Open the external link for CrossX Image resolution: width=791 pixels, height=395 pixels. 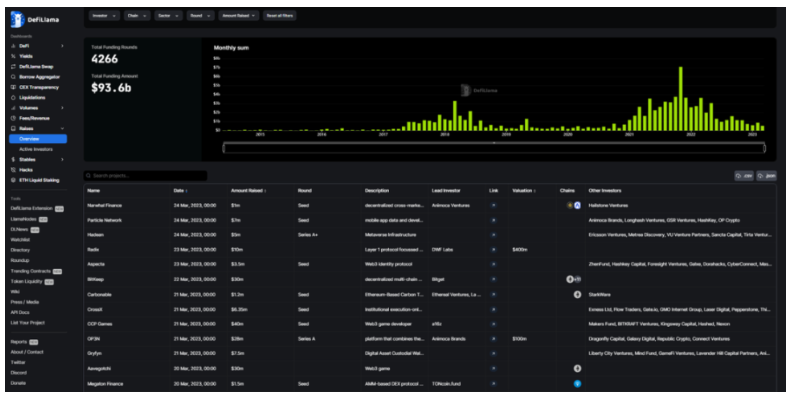493,309
